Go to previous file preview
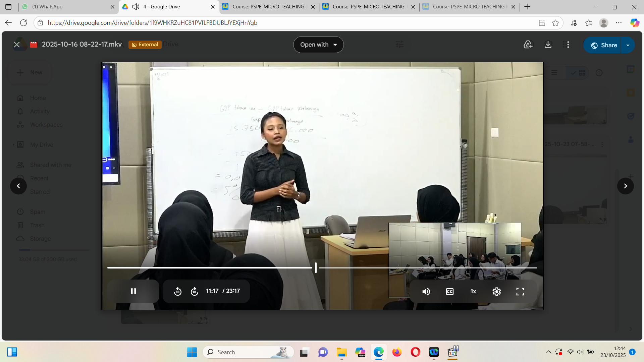This screenshot has width=644, height=362. click(18, 186)
